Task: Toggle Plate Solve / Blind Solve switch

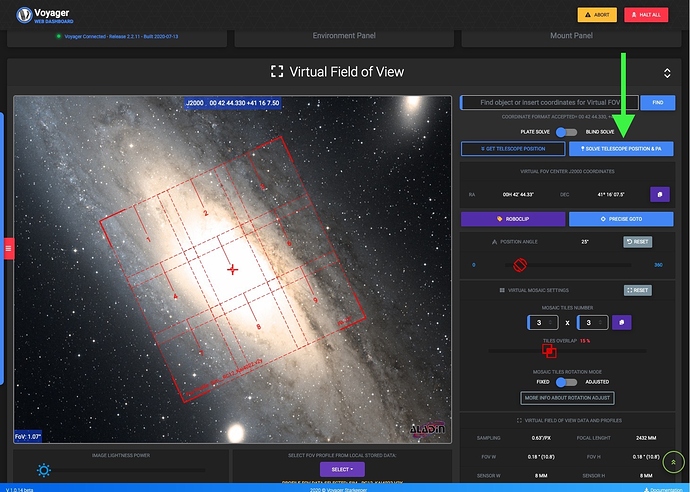Action: click(566, 132)
